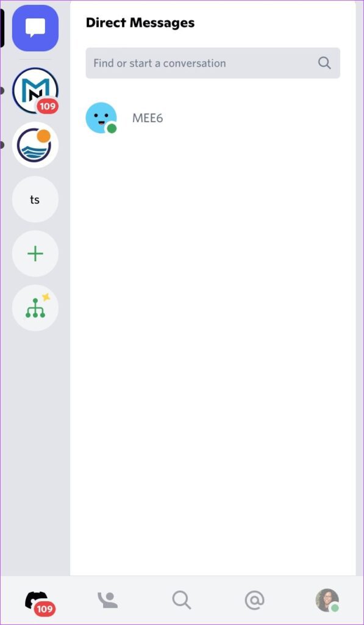Viewport: 364px width, 625px height.
Task: Tap the red 109 badge on MN server
Action: [48, 106]
